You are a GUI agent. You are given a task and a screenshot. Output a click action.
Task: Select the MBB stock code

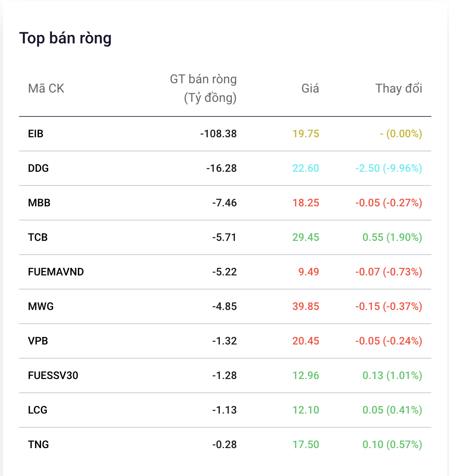click(x=39, y=203)
